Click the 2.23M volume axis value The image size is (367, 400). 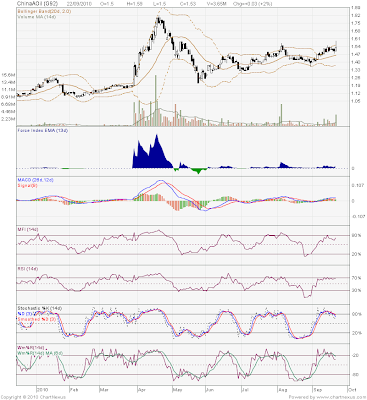(8, 119)
